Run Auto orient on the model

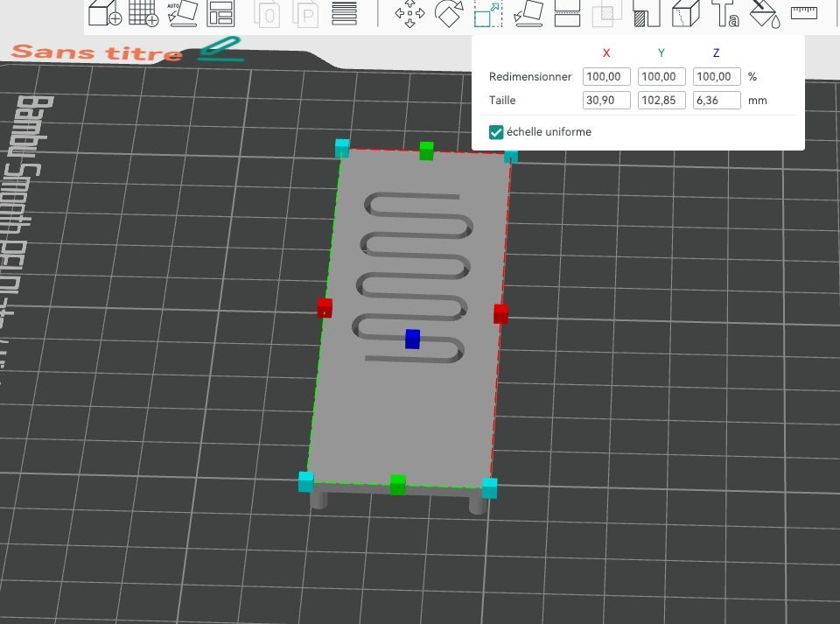(x=181, y=12)
